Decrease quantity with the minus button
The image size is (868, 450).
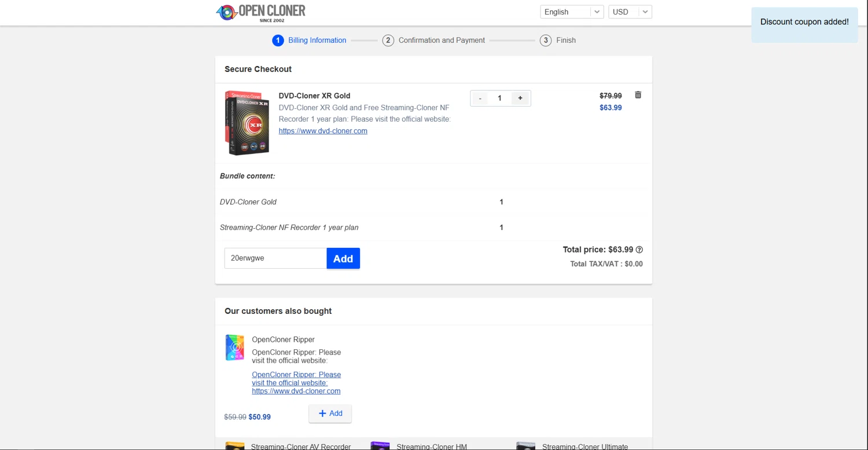pos(480,98)
